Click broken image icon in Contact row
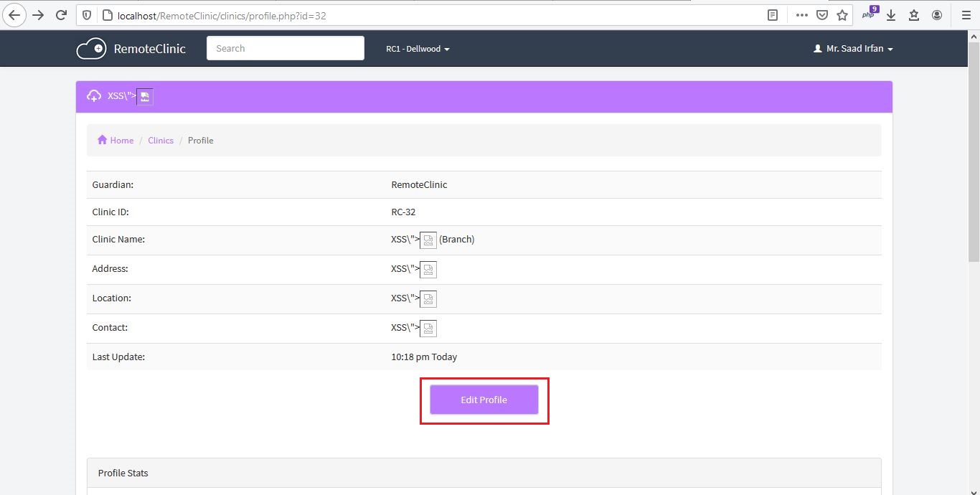 point(428,329)
